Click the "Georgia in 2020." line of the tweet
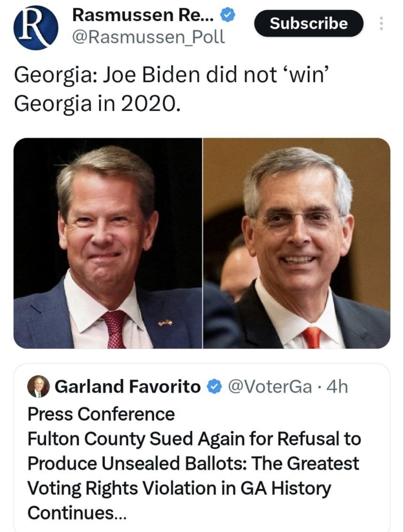This screenshot has height=532, width=404. (97, 103)
